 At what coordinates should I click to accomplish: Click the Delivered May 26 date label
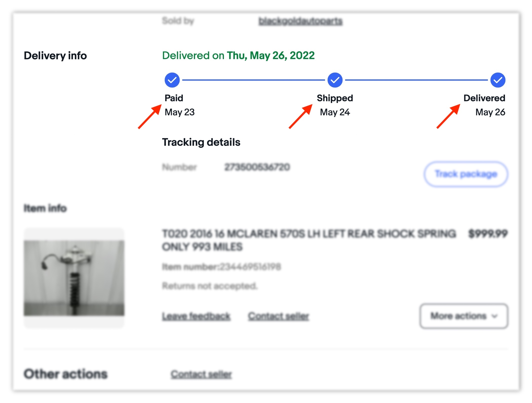490,112
